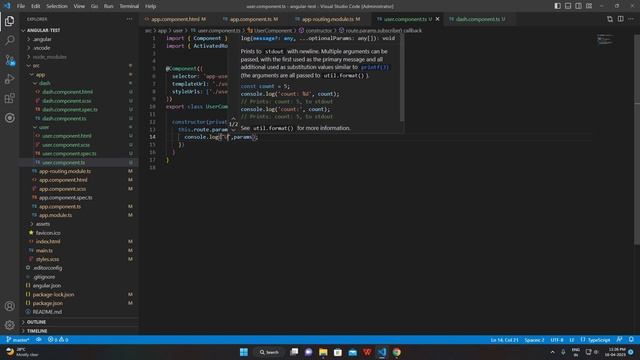Collapse the ANGULAR-TEST root folder

[43, 30]
